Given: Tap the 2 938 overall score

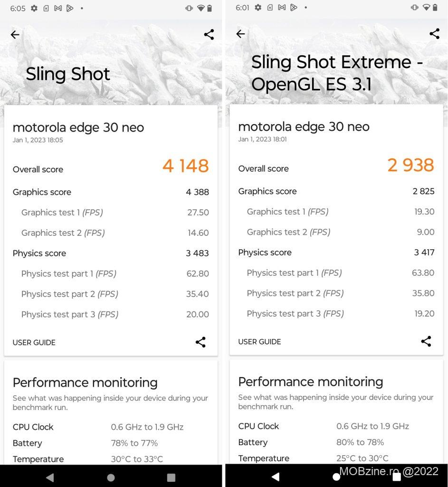Looking at the screenshot, I should click(x=410, y=165).
